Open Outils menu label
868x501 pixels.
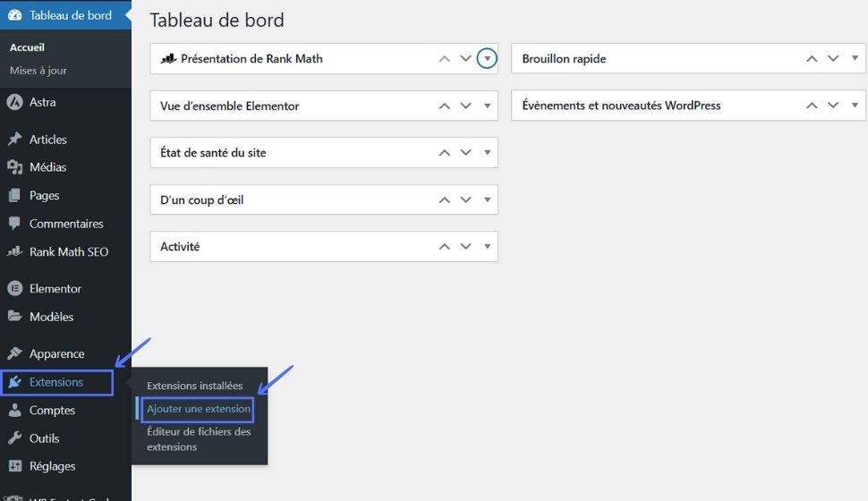pyautogui.click(x=44, y=438)
